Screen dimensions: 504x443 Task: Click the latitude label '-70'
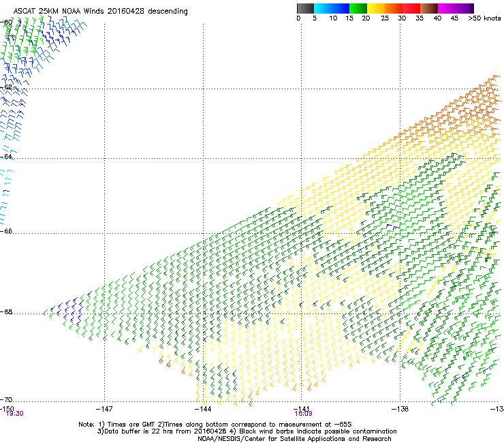(x=6, y=399)
